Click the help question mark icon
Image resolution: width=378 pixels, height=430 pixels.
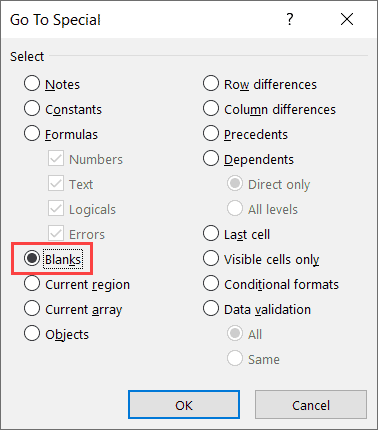[290, 19]
